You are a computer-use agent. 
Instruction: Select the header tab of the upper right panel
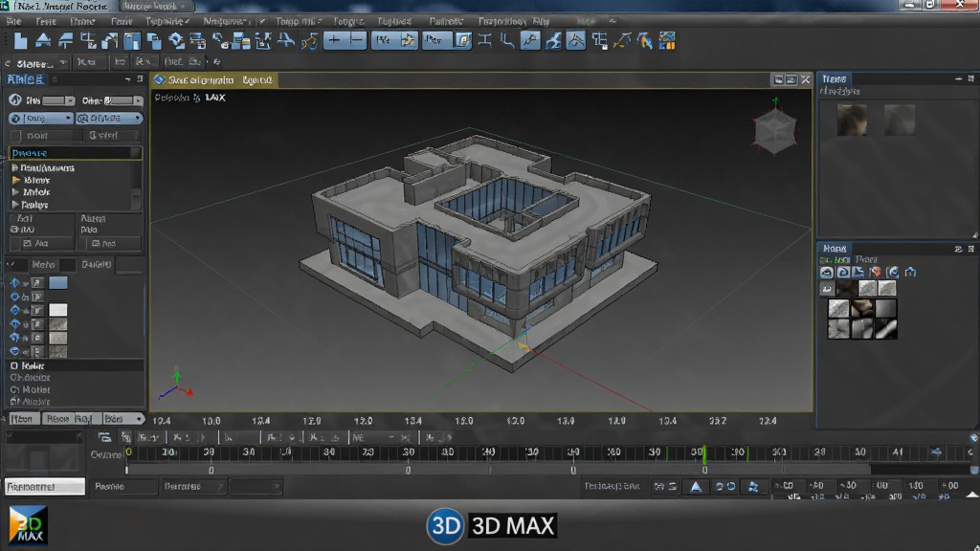835,78
